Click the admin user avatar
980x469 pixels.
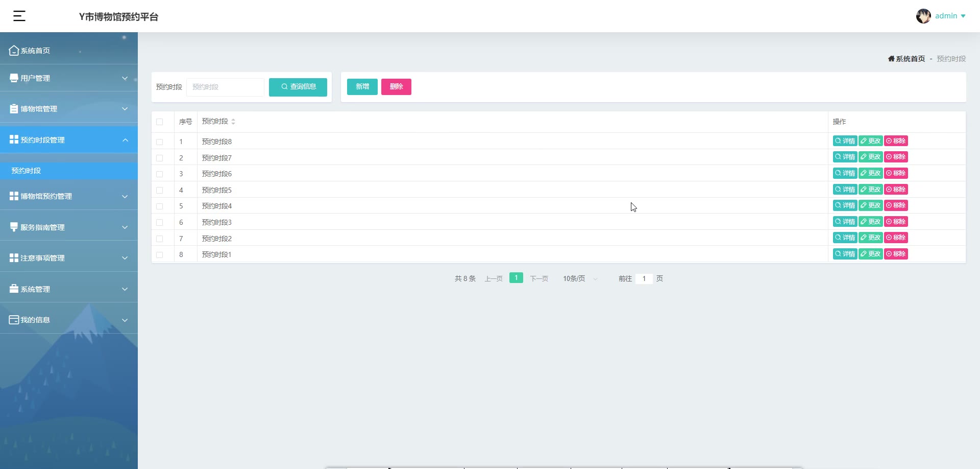coord(923,16)
